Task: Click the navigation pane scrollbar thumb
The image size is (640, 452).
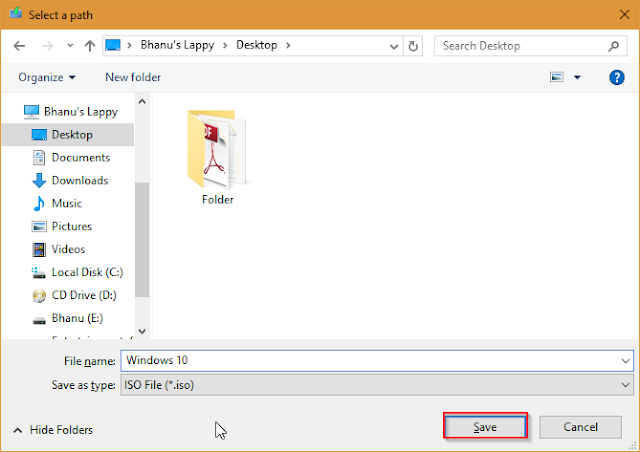Action: [x=142, y=240]
